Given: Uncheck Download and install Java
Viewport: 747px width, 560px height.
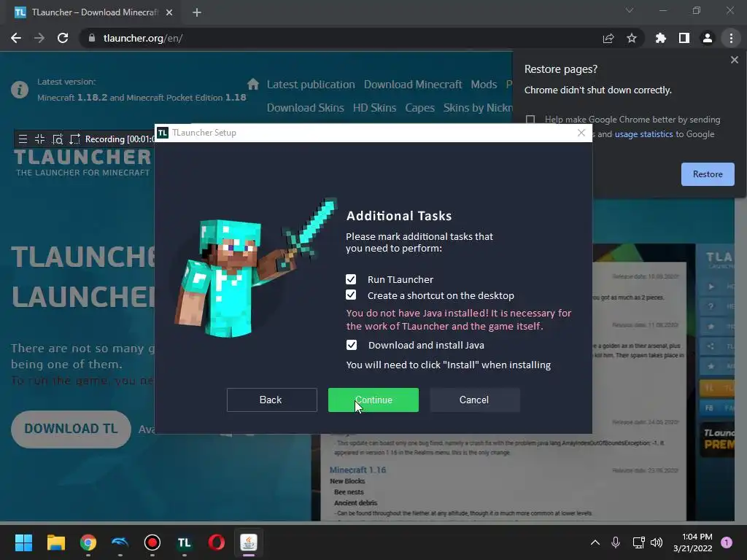Looking at the screenshot, I should 351,345.
